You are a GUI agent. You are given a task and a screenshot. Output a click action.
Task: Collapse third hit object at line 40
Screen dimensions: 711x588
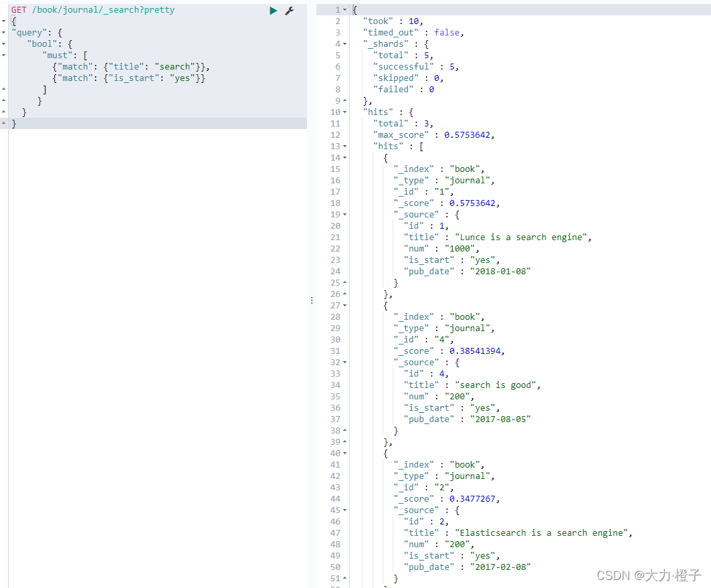click(x=345, y=454)
